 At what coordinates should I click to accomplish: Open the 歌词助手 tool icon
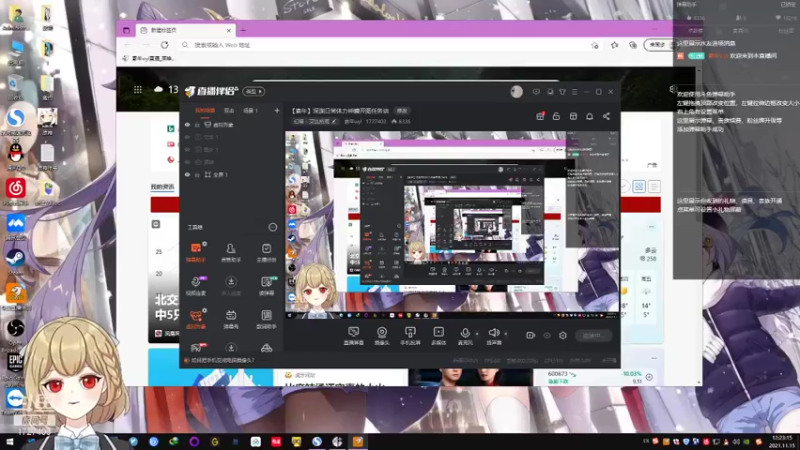tap(266, 319)
